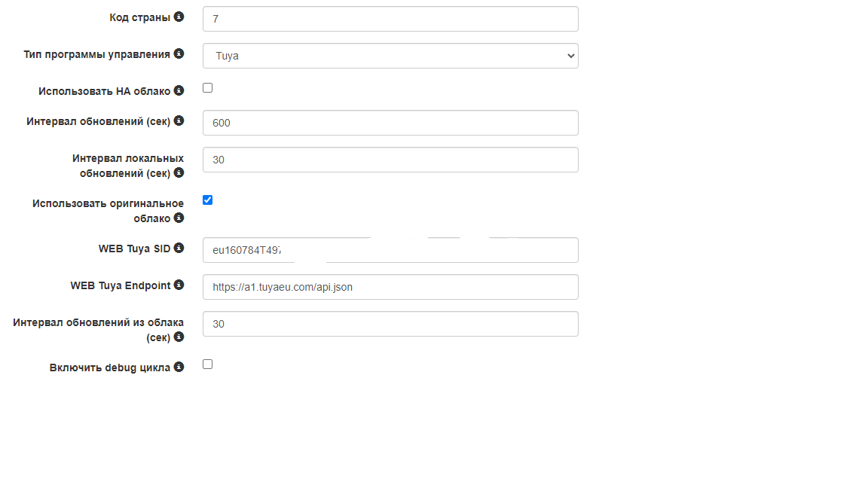Image resolution: width=868 pixels, height=488 pixels.
Task: Click info icon next to Включить debug цикла
Action: click(x=179, y=367)
